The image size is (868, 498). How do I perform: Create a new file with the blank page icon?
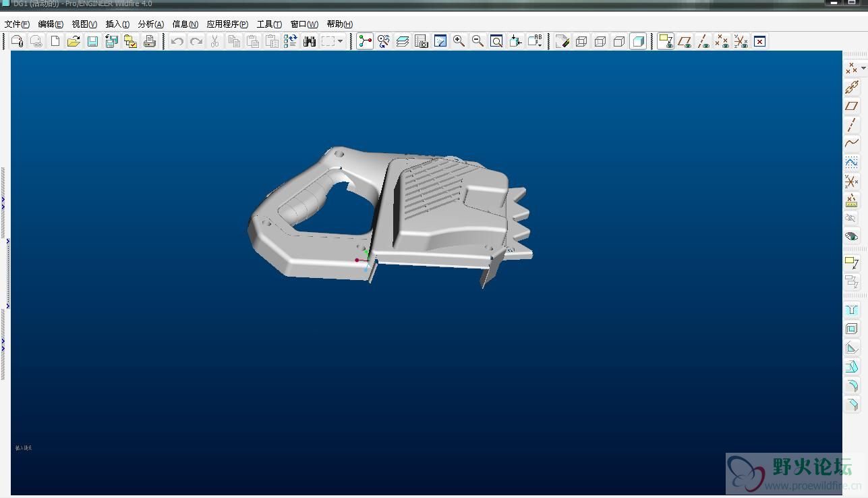[55, 41]
